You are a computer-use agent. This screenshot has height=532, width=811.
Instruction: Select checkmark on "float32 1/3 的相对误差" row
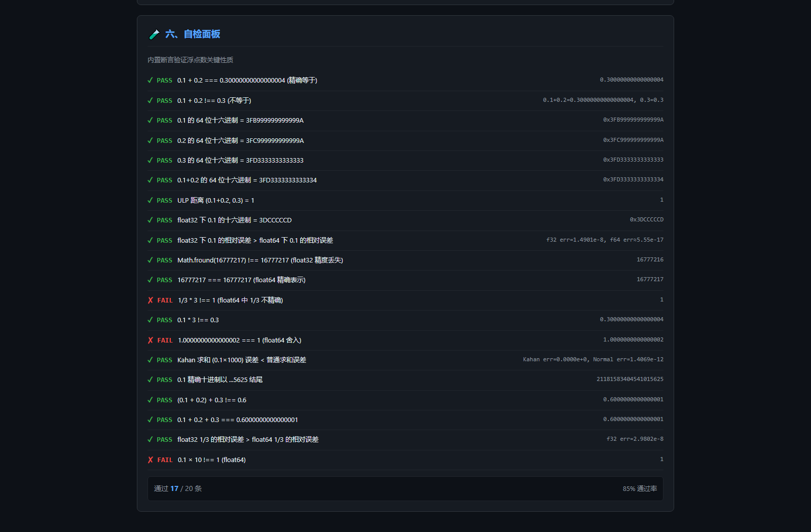[150, 439]
